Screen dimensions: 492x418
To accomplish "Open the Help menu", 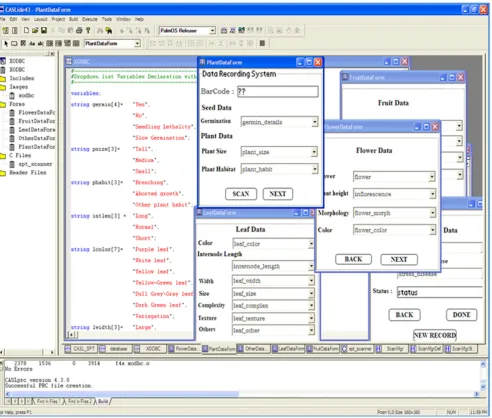I will click(x=139, y=19).
